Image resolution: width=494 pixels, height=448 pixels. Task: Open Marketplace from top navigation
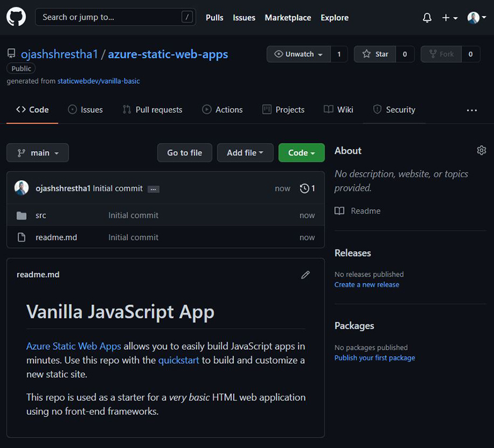pyautogui.click(x=288, y=17)
